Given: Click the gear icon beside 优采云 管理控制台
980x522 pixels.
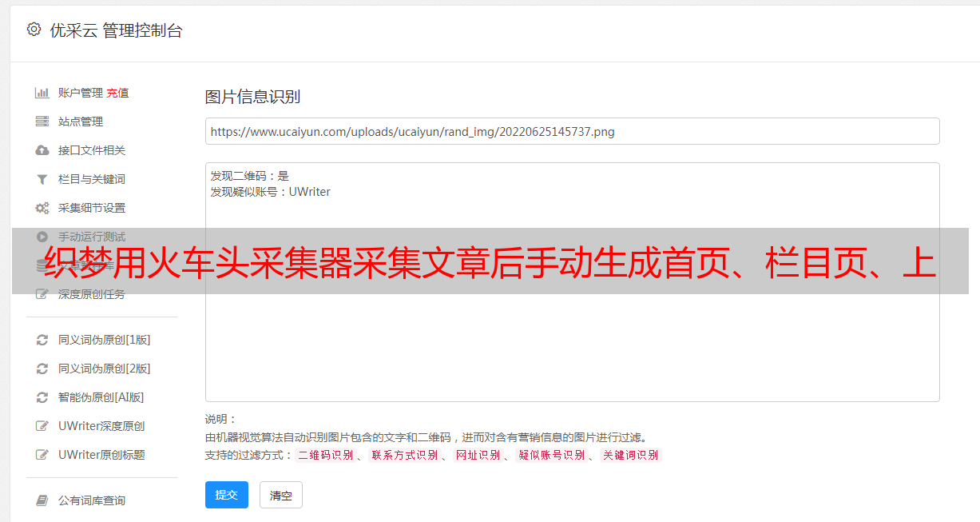Looking at the screenshot, I should point(34,30).
